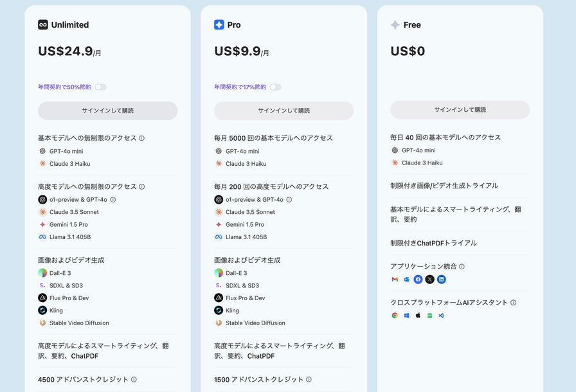Click info icon next to Pro's o1-preview & GPT-4o
Screen dimensions: 576x392
click(289, 200)
